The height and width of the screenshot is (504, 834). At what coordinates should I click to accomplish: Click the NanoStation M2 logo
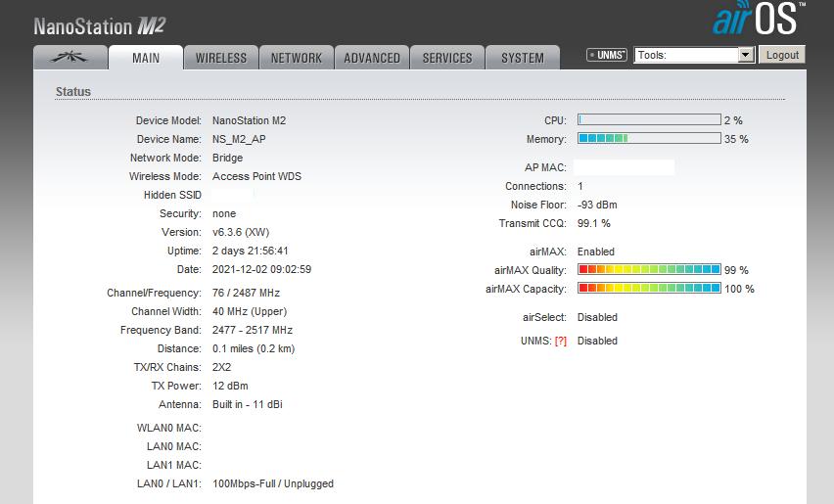[x=100, y=26]
